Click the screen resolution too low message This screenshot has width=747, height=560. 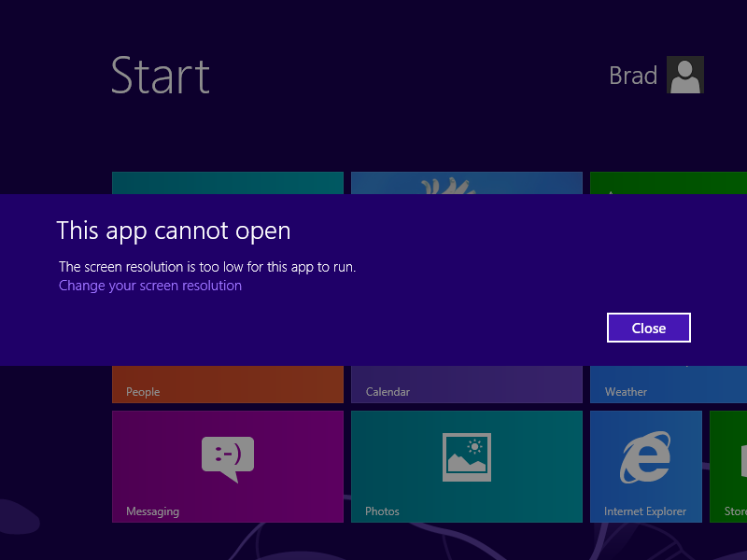pyautogui.click(x=207, y=267)
